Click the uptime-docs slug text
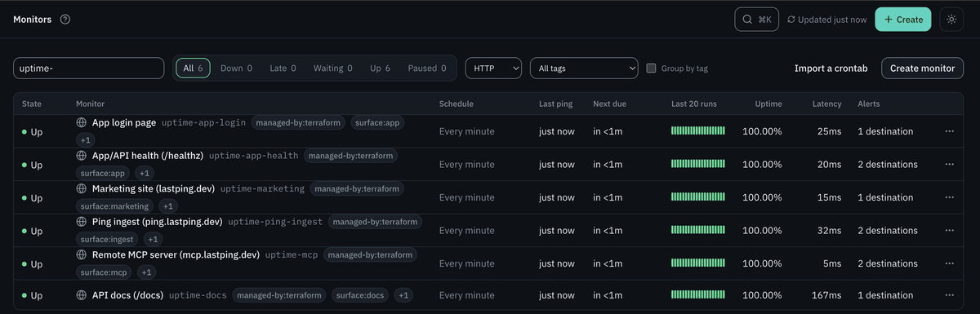 198,295
